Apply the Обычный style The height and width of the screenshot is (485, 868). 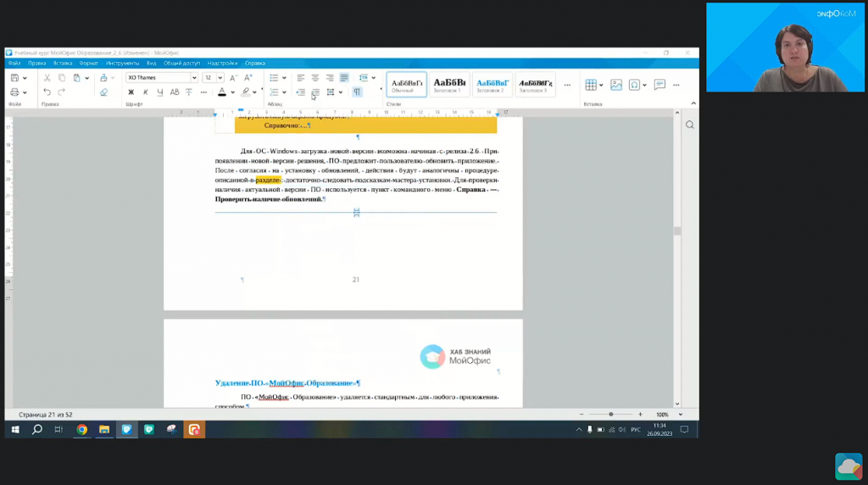pos(406,85)
